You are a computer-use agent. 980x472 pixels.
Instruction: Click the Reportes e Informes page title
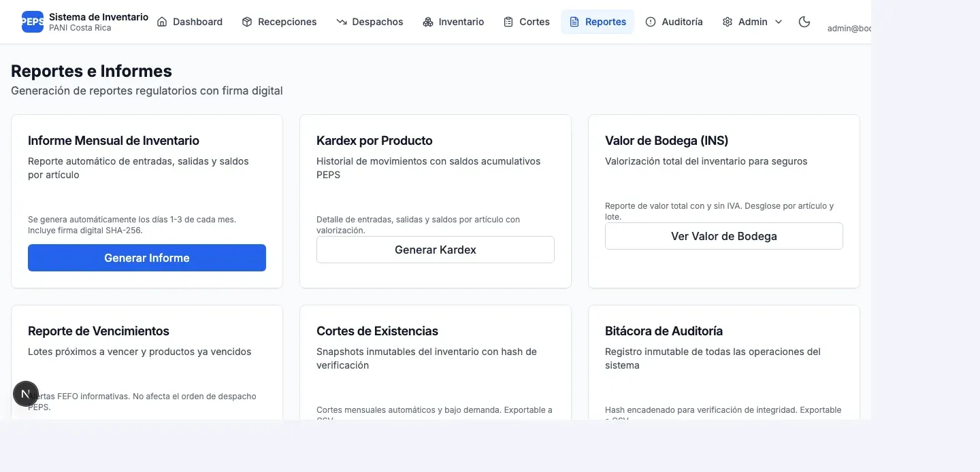(91, 71)
